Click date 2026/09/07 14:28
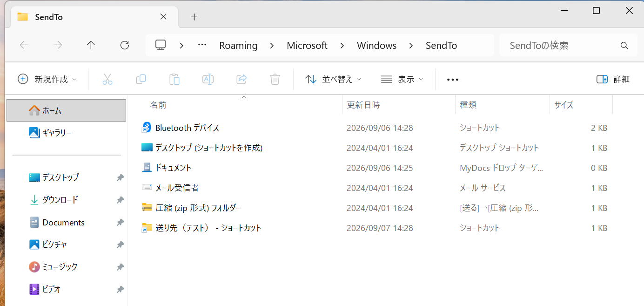The image size is (644, 306). 380,228
